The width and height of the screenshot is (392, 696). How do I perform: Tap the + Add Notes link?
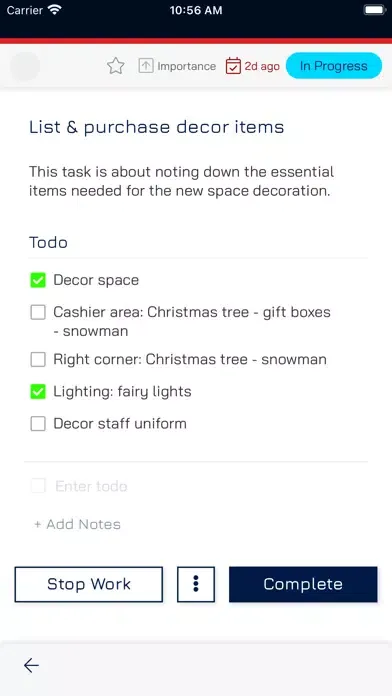(x=77, y=524)
